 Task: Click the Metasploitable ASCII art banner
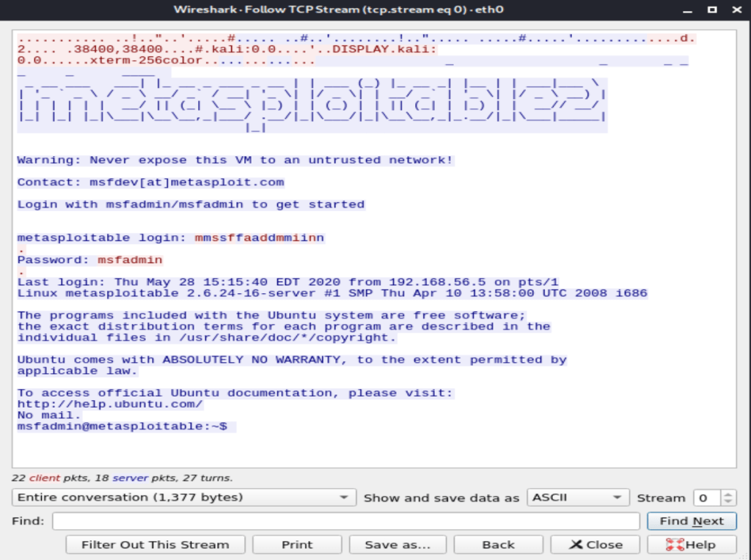(312, 103)
